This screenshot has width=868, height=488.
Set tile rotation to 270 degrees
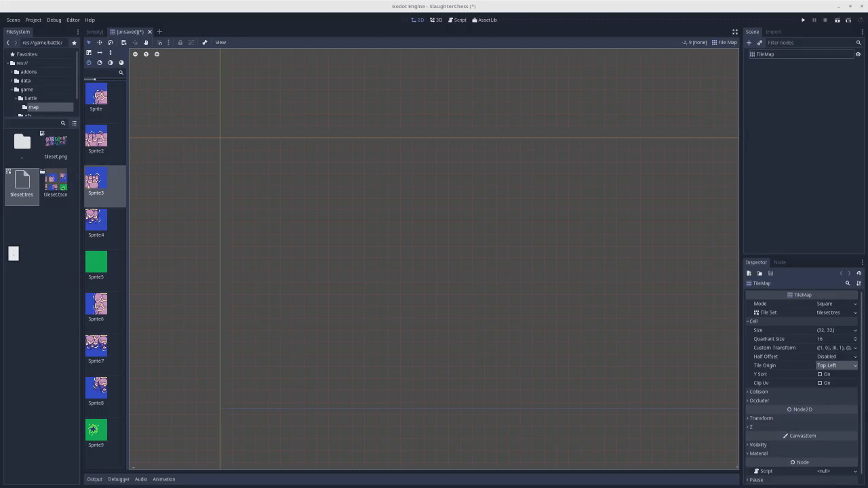click(x=121, y=62)
